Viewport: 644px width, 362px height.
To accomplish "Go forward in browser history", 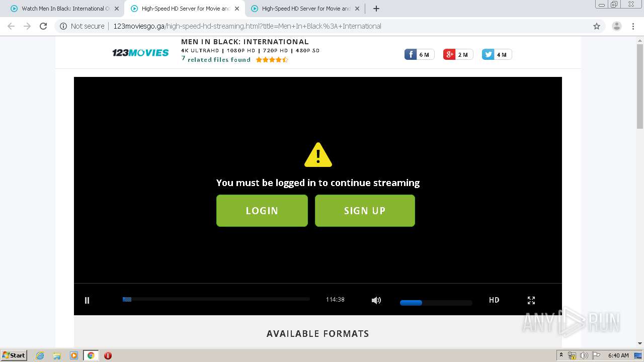I will tap(27, 26).
